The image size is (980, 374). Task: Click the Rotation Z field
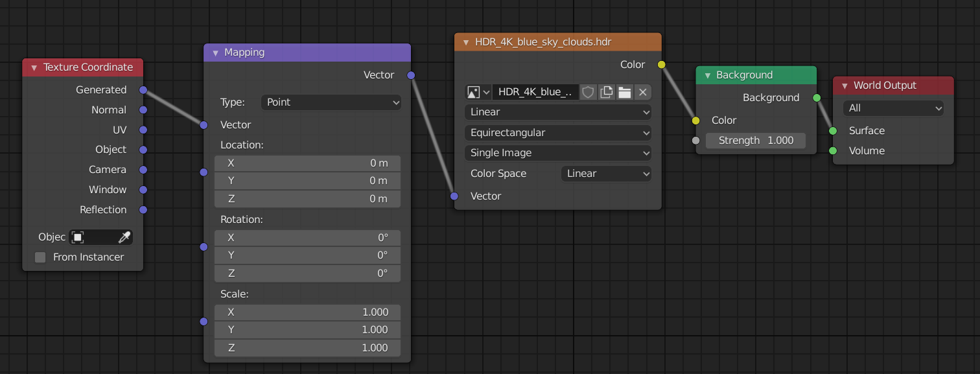point(307,274)
